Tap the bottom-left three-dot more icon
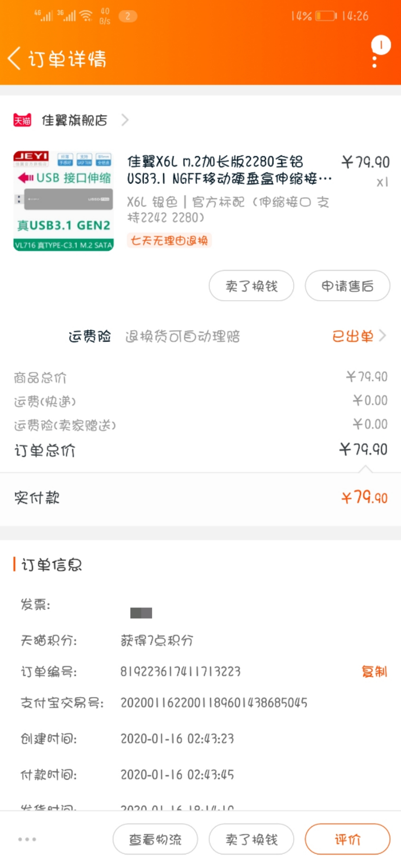 point(27,839)
